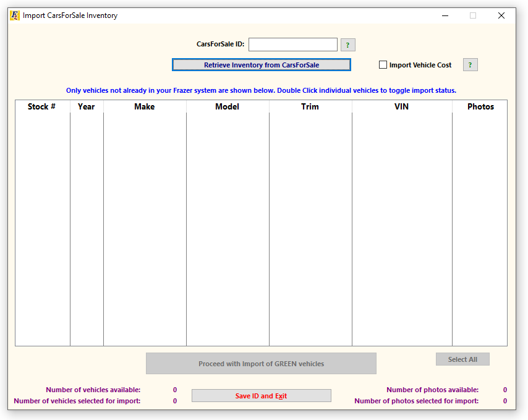Click Retrieve Inventory from CarsForSale button
Image resolution: width=528 pixels, height=420 pixels.
(262, 65)
